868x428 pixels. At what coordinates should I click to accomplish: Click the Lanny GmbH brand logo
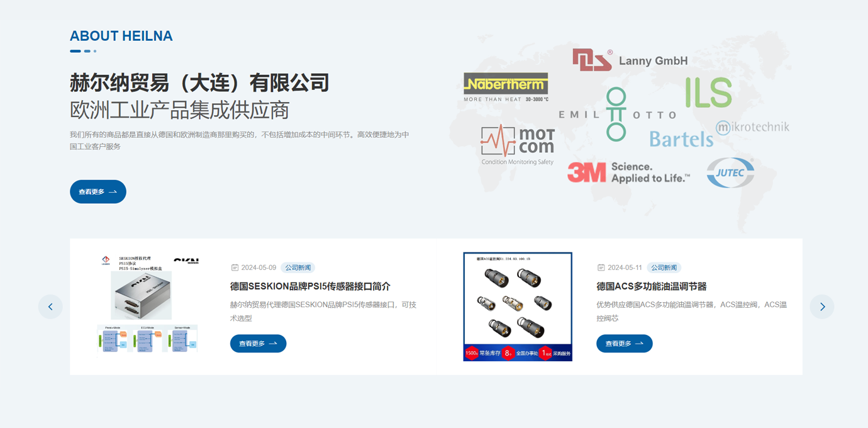click(630, 60)
